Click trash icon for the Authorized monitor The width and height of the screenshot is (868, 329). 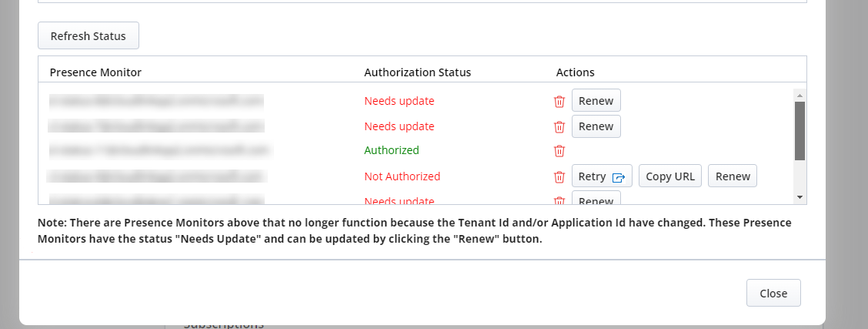pos(559,151)
